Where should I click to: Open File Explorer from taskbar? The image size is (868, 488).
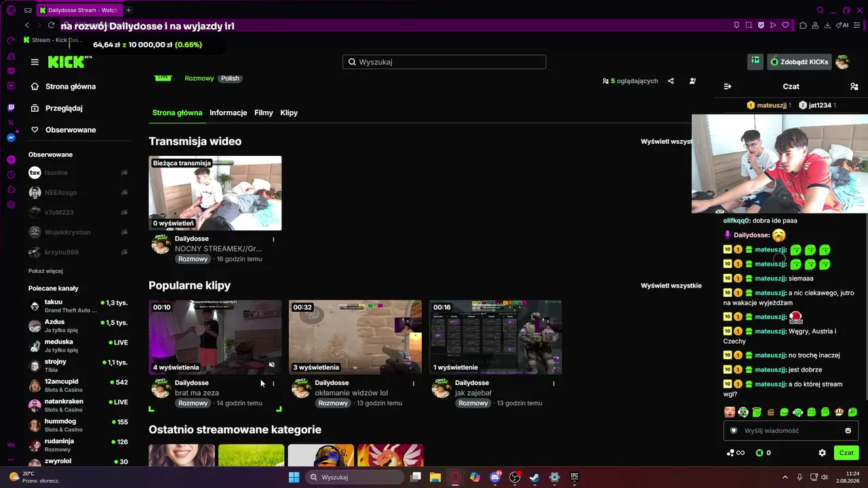pyautogui.click(x=435, y=477)
